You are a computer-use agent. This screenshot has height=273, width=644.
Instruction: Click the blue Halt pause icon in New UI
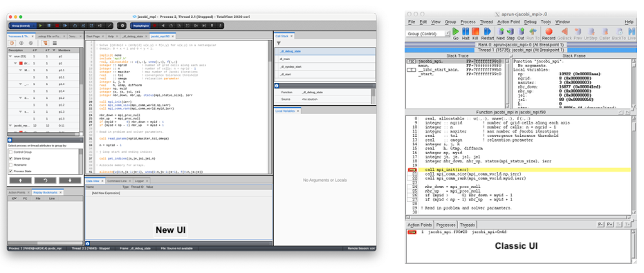coord(49,26)
